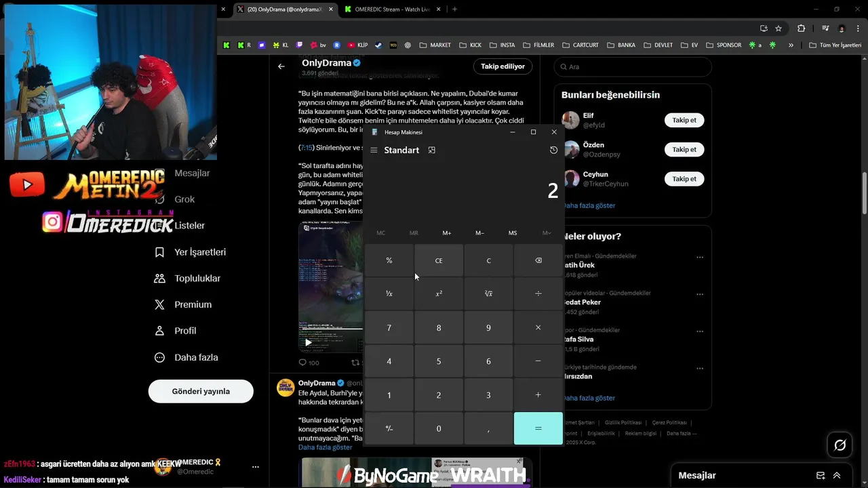Click the multiplication operator key
The width and height of the screenshot is (868, 488).
coord(538,327)
